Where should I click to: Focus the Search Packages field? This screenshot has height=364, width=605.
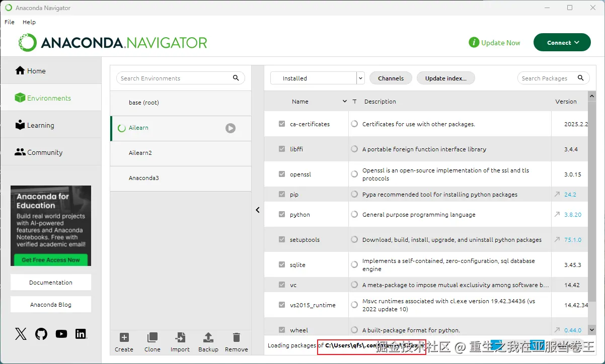pos(554,78)
